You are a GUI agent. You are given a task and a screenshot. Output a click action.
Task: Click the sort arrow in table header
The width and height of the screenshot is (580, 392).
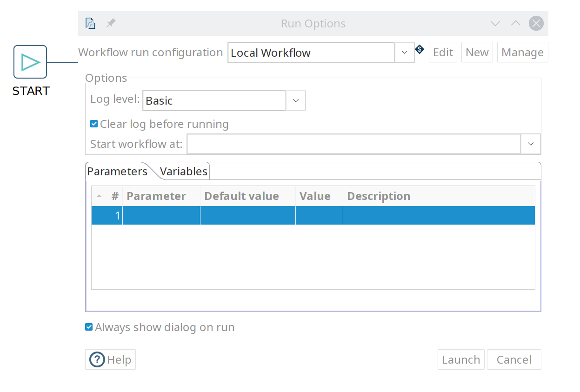(x=99, y=196)
